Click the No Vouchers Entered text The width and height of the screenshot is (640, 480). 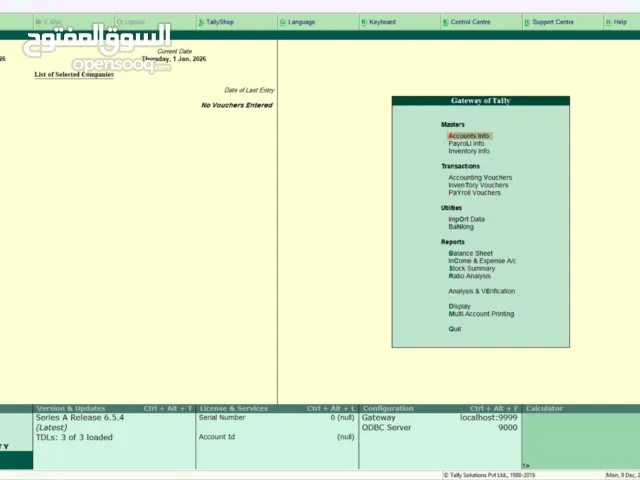[237, 105]
